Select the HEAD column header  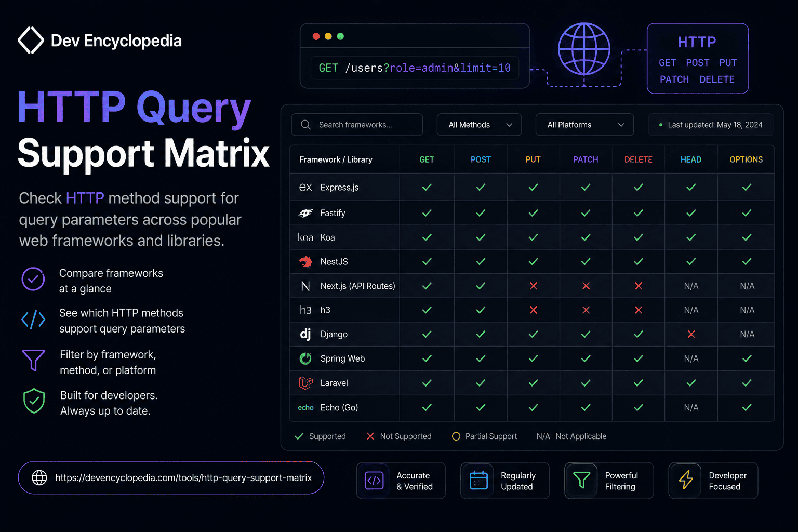[691, 159]
